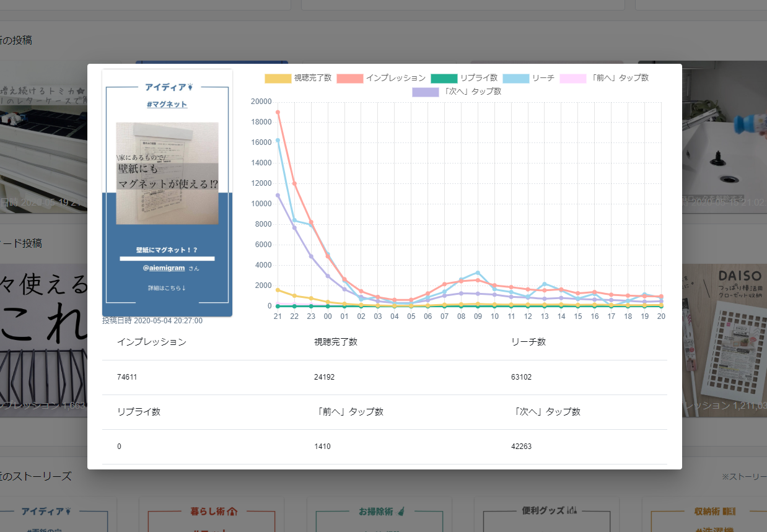This screenshot has width=767, height=532.
Task: Click the red インプレッション legend swatch
Action: coord(351,79)
